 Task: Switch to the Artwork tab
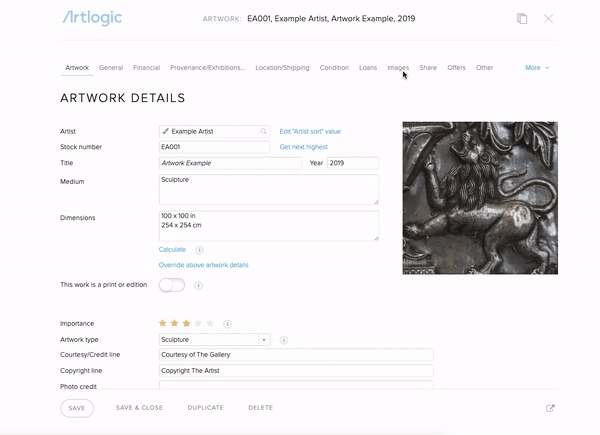[77, 68]
